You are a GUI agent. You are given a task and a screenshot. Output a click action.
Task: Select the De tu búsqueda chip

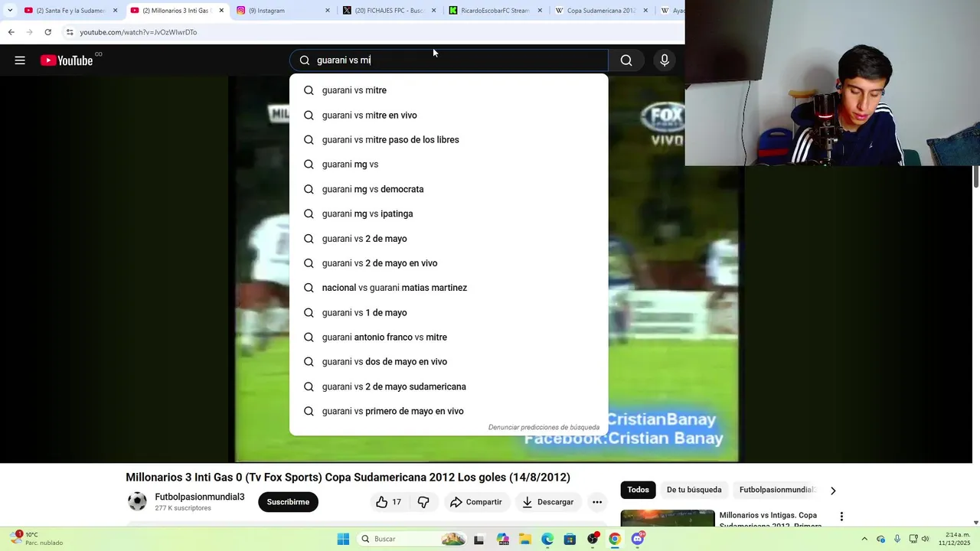click(x=694, y=490)
